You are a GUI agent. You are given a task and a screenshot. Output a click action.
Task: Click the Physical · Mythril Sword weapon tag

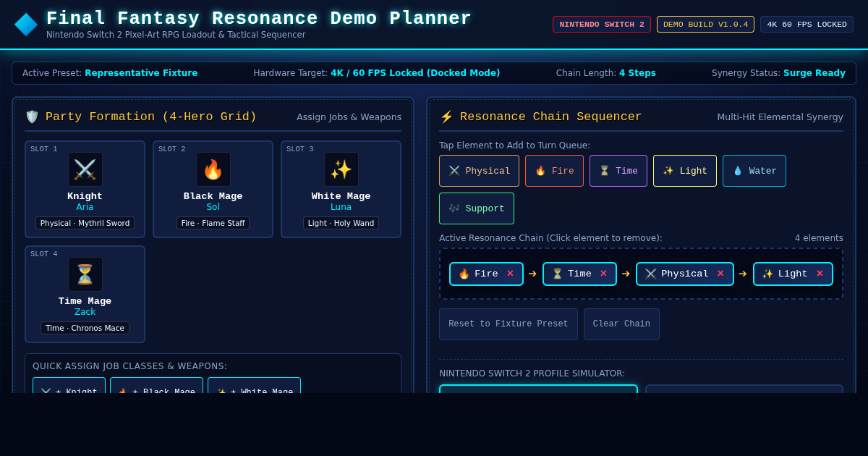point(85,223)
